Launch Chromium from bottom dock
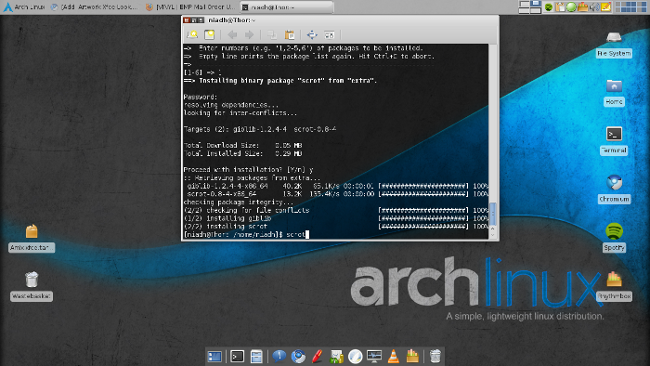This screenshot has width=650, height=366. [298, 356]
